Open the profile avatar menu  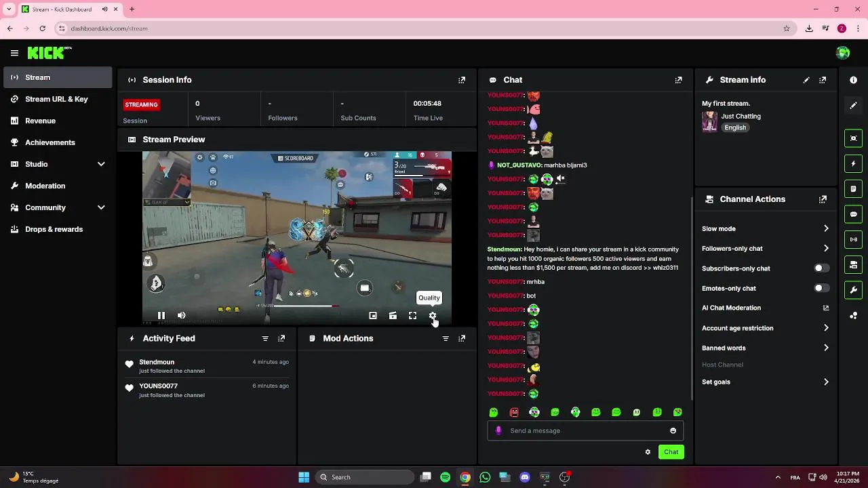tap(843, 53)
